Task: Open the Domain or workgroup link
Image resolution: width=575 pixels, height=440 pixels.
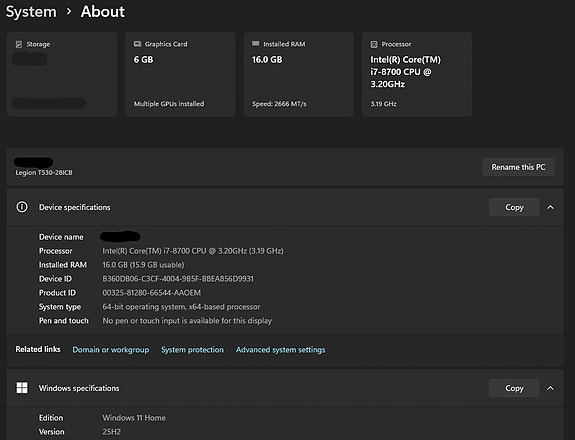Action: (111, 349)
